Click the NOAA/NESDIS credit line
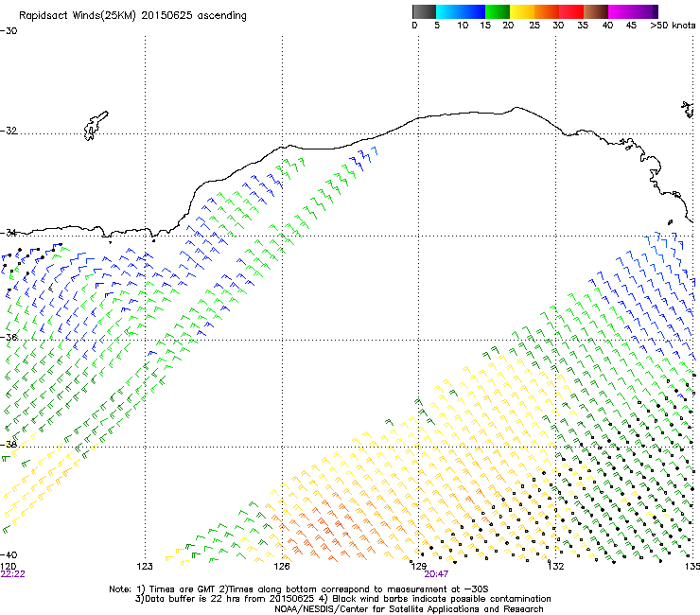 [x=409, y=609]
